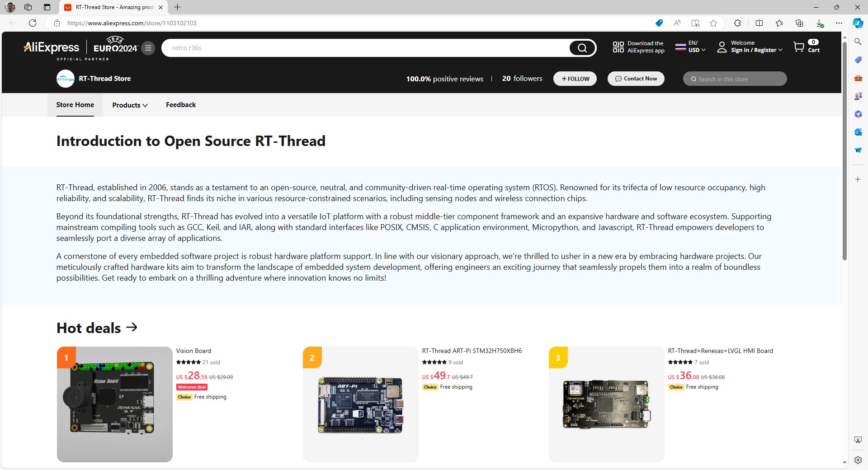
Task: Open a new browser tab
Action: pyautogui.click(x=178, y=7)
